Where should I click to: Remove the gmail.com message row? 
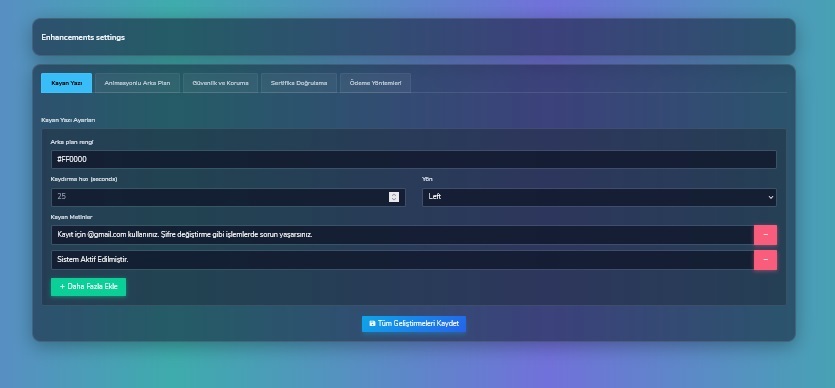click(765, 235)
